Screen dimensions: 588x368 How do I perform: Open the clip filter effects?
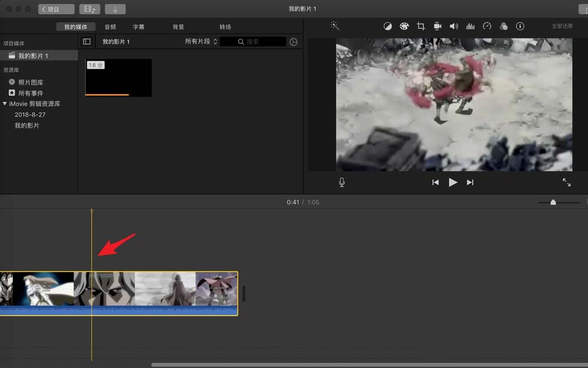pyautogui.click(x=503, y=26)
